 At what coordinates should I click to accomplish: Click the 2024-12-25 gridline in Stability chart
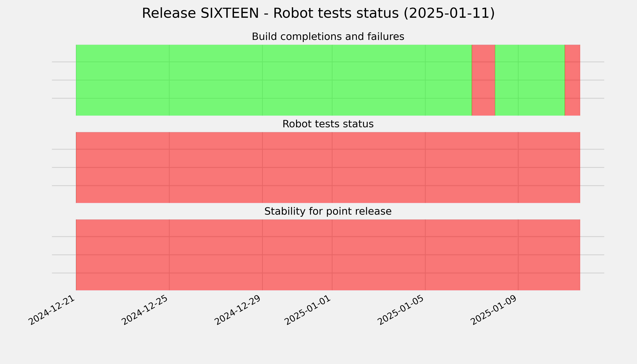tap(169, 255)
